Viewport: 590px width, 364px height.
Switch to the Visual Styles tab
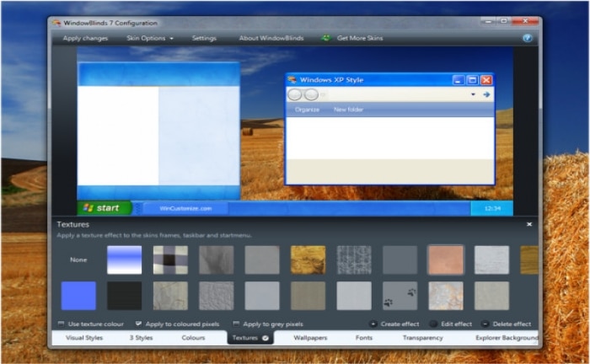tap(84, 338)
